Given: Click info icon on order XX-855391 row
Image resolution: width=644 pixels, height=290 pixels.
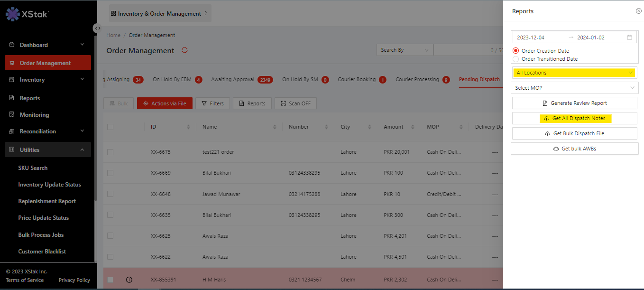Looking at the screenshot, I should tap(129, 280).
